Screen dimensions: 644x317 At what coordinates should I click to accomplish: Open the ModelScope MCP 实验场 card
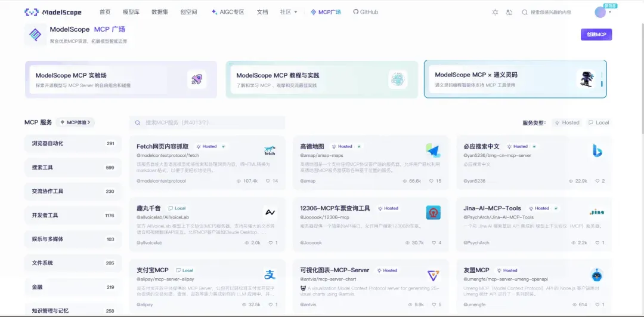tap(120, 79)
